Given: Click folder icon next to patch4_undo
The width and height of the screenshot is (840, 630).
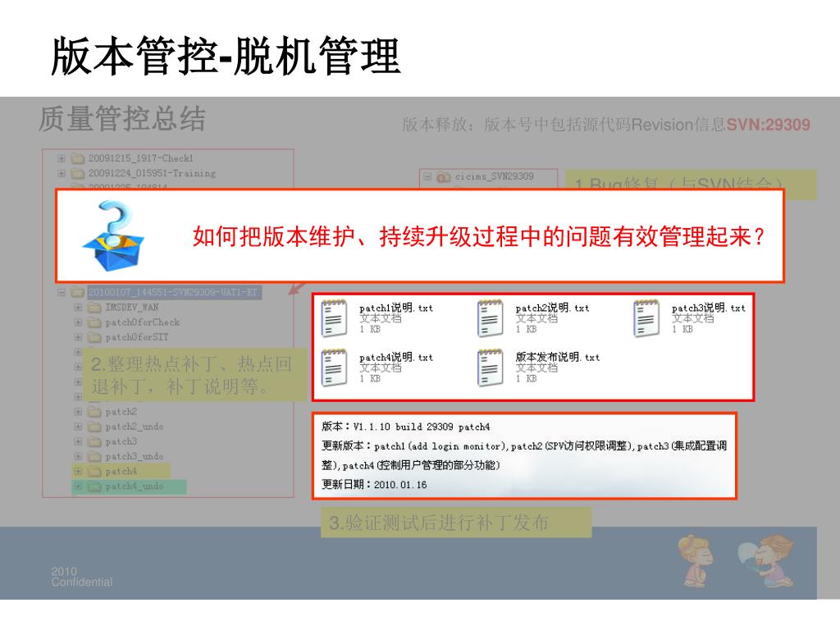Looking at the screenshot, I should point(95,486).
